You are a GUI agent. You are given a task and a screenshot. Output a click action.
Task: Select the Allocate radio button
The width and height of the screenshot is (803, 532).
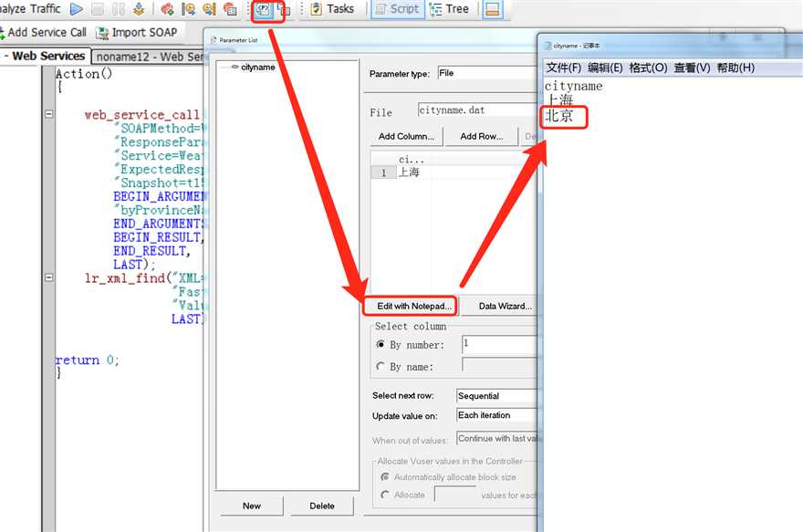385,495
